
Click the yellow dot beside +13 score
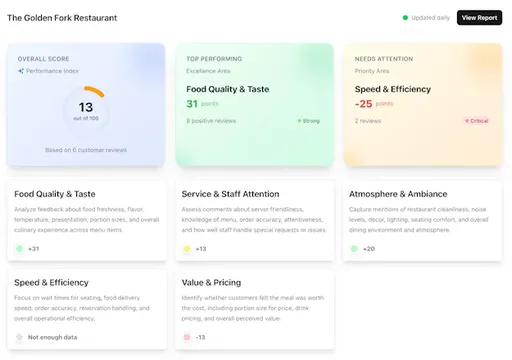coord(187,249)
